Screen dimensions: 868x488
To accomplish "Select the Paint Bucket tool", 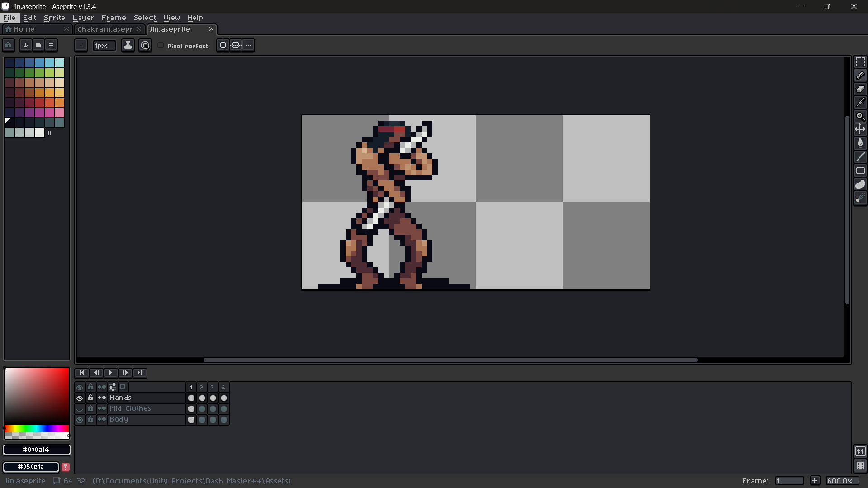I will [x=860, y=143].
